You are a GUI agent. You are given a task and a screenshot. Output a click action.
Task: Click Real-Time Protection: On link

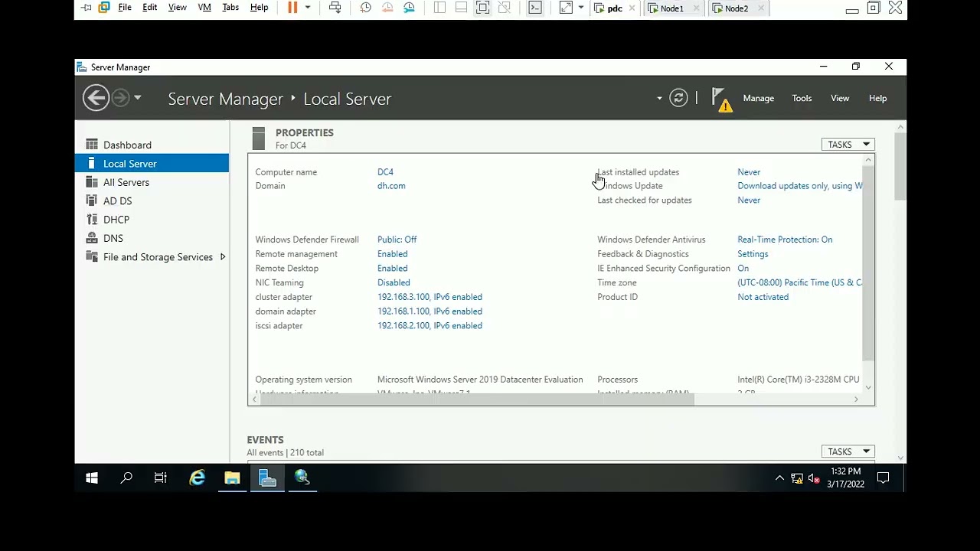point(785,240)
